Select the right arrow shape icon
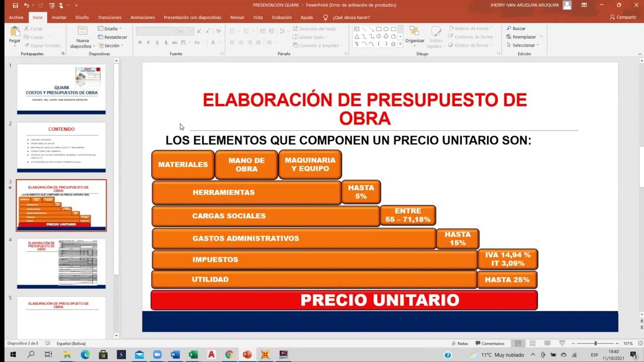This screenshot has height=362, width=644. tap(379, 37)
